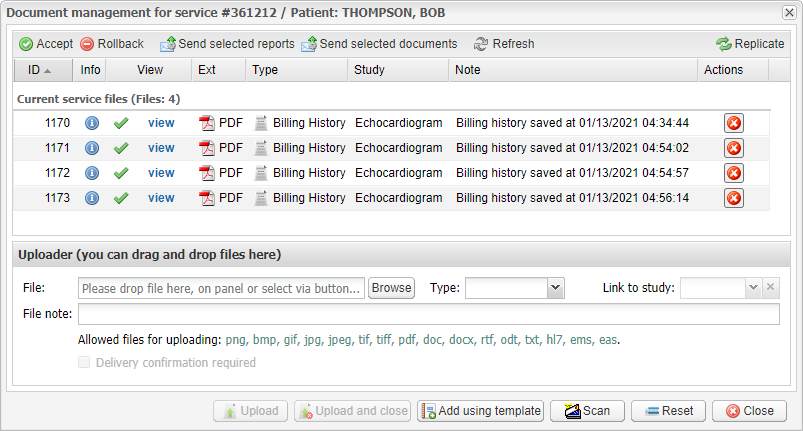
Task: Click Send selected documents
Action: [379, 44]
